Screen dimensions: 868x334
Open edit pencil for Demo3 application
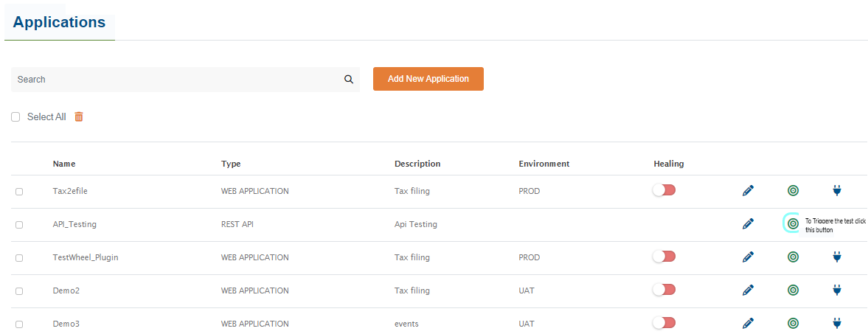(748, 323)
